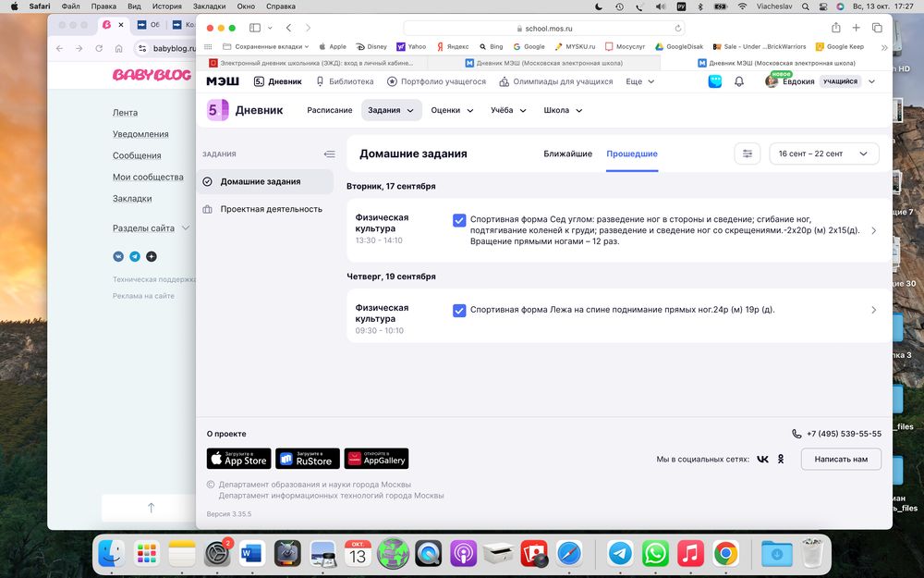The width and height of the screenshot is (924, 578).
Task: Open the VK social network link
Action: (x=762, y=459)
